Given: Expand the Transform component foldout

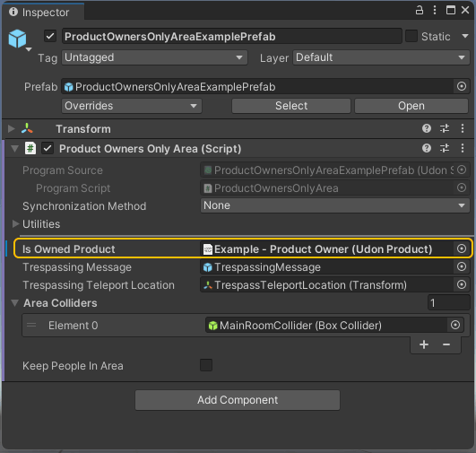Looking at the screenshot, I should (x=12, y=128).
